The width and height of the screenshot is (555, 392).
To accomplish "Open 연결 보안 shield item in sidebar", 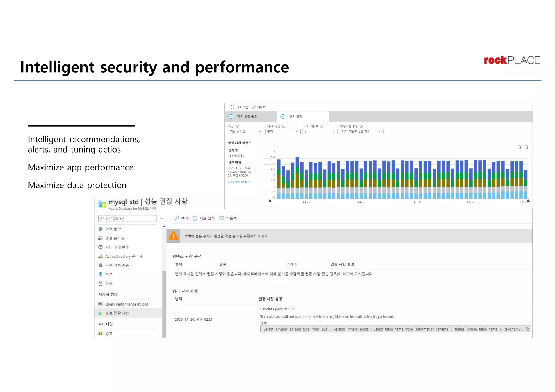I will tap(113, 229).
